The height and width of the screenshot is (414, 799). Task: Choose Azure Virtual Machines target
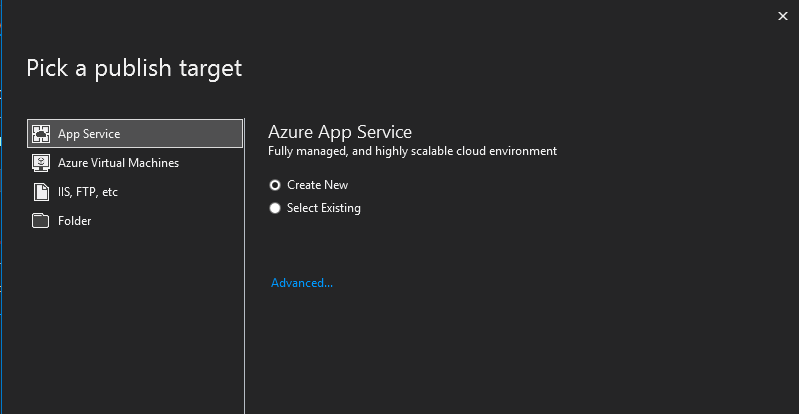tap(135, 163)
